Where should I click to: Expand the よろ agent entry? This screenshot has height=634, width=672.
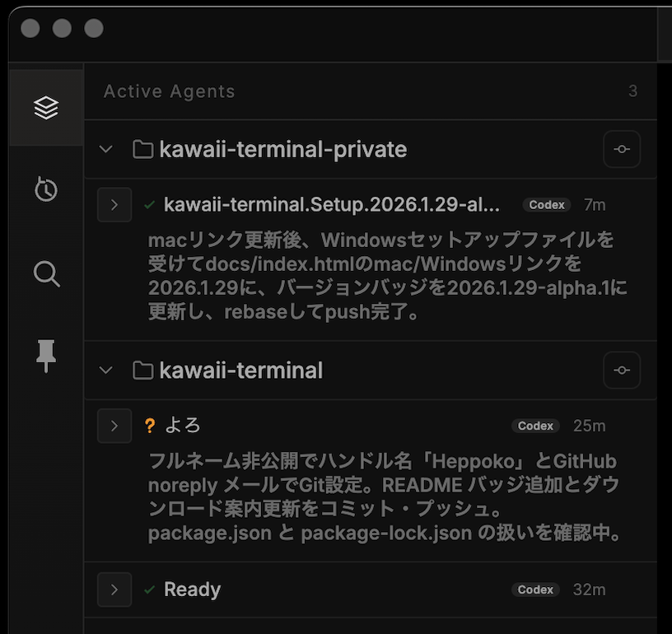pyautogui.click(x=114, y=426)
